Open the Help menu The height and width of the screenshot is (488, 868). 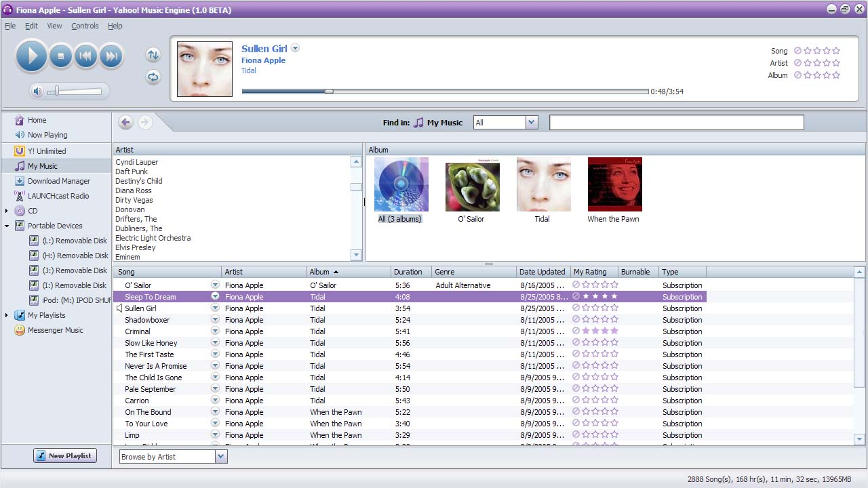click(115, 26)
